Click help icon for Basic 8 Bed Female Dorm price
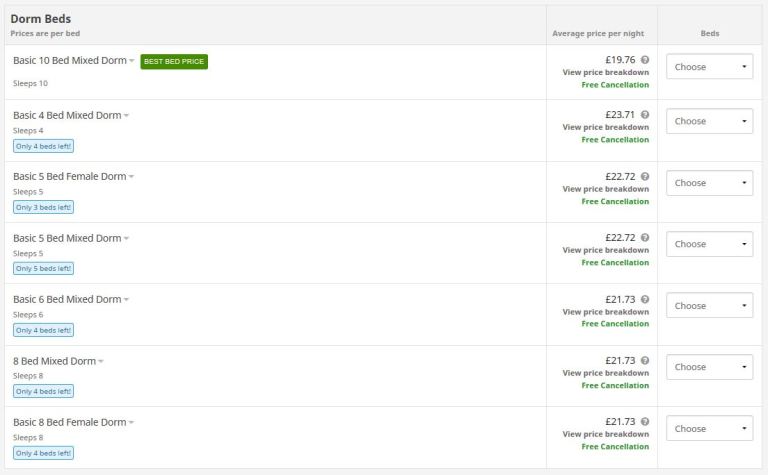768x475 pixels. click(645, 422)
